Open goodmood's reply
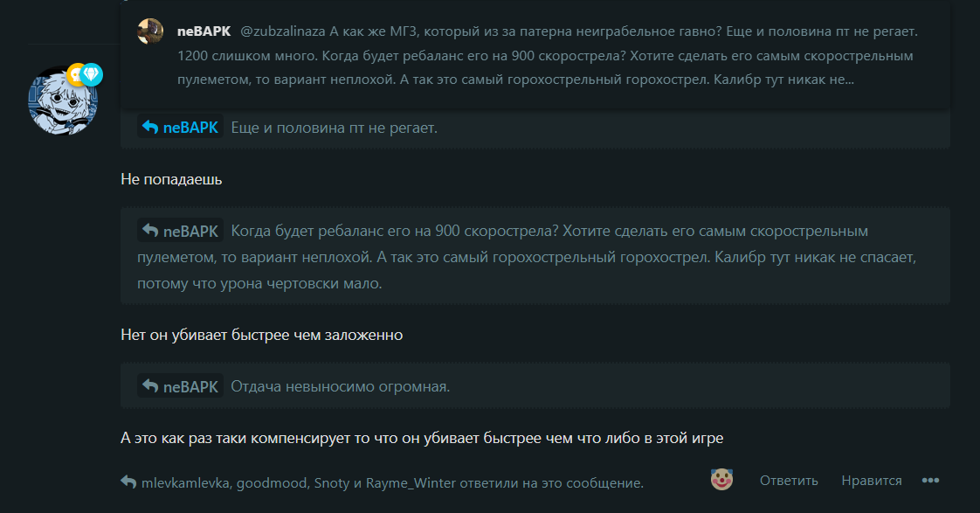The height and width of the screenshot is (513, 980). 272,483
